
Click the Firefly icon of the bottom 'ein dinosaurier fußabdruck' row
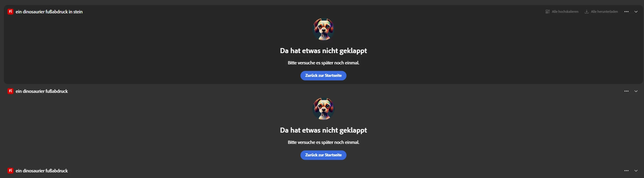(10, 171)
